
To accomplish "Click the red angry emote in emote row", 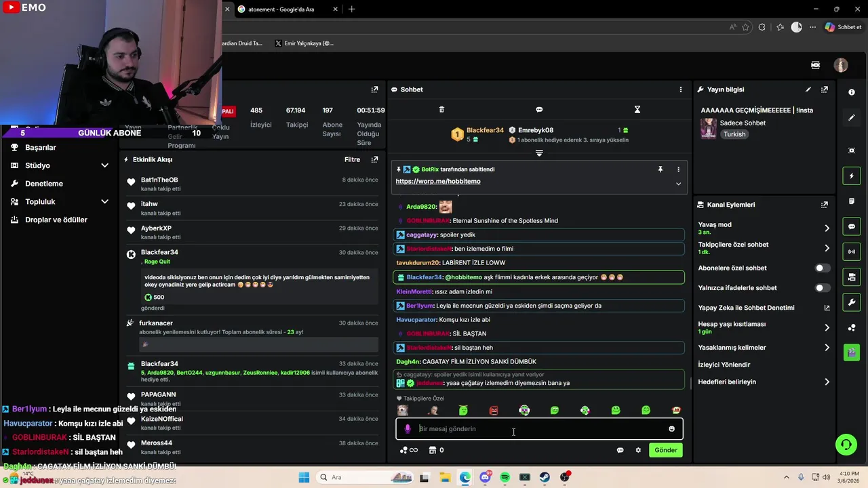I will coord(494,411).
